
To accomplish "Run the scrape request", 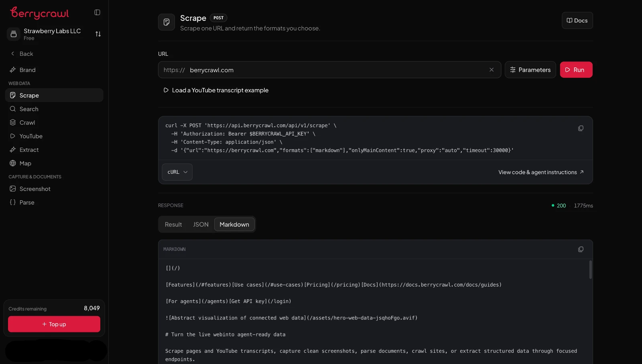I will coord(576,70).
